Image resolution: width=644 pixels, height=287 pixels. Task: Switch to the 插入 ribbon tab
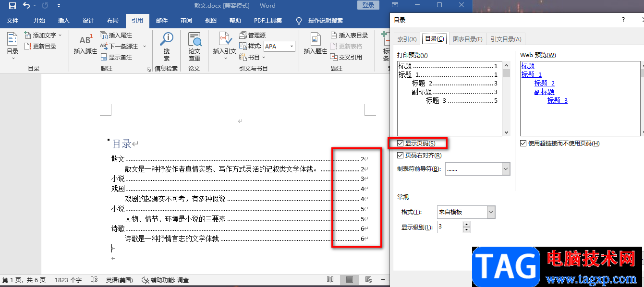(x=64, y=21)
